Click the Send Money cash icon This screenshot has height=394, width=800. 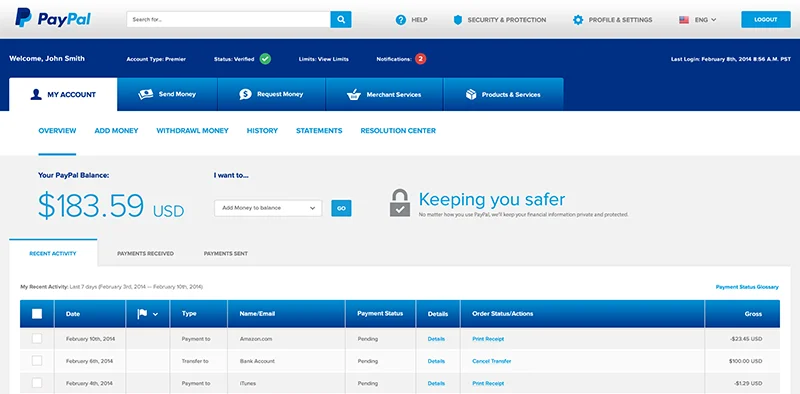(x=145, y=94)
